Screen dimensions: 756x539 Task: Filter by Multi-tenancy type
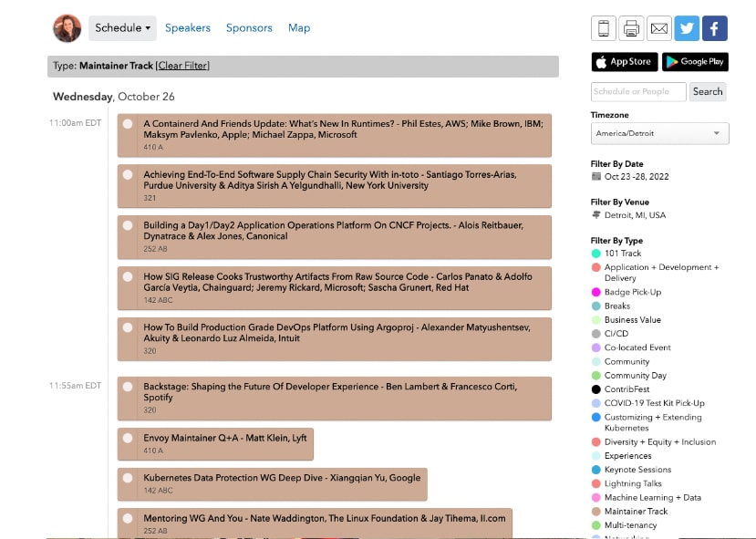[x=631, y=525]
